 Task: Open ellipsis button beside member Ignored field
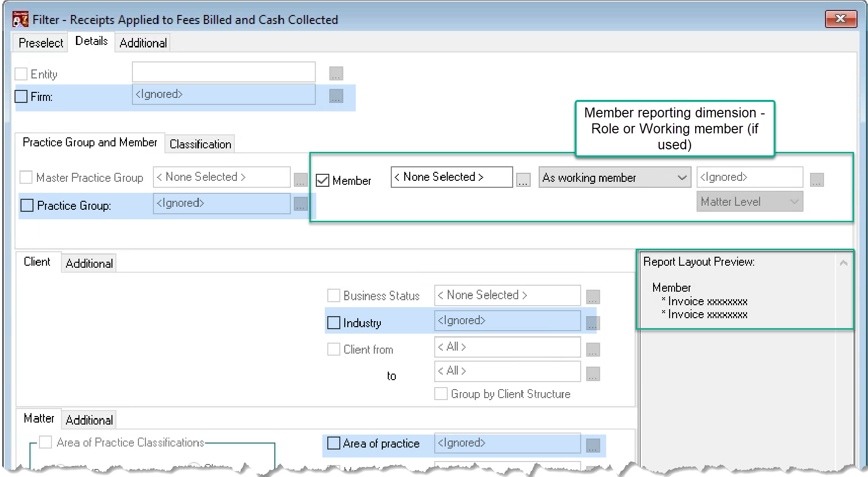[x=817, y=180]
